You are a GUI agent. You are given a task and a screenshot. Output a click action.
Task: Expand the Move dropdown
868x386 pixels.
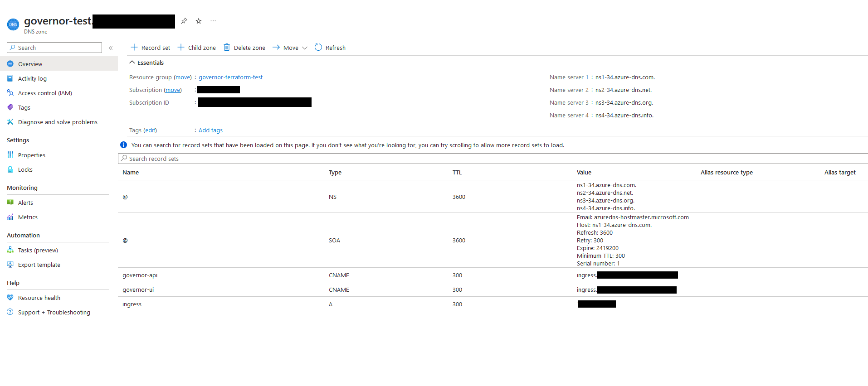click(x=290, y=48)
